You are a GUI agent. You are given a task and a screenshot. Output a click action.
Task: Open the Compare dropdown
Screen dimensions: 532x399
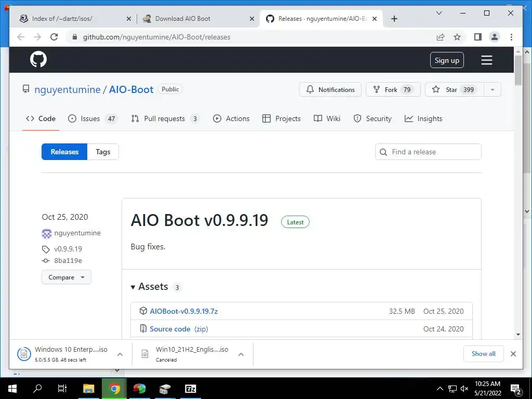tap(66, 277)
